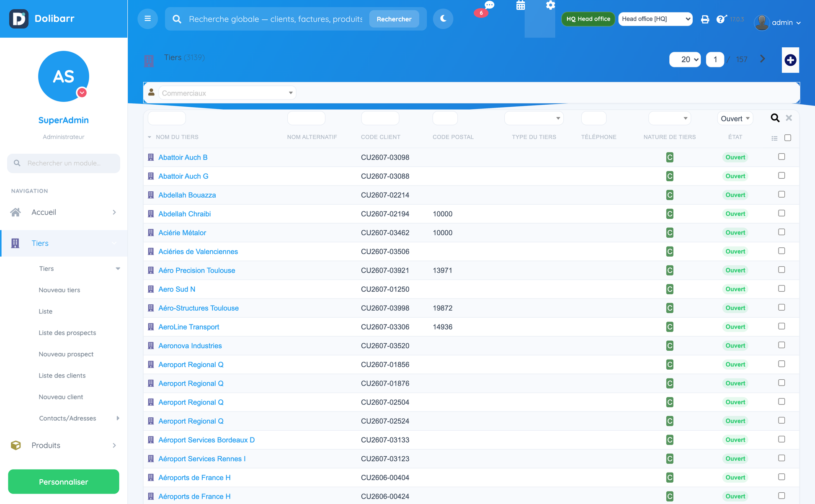Focus the Rechercher un module field
The image size is (815, 504).
pyautogui.click(x=64, y=163)
